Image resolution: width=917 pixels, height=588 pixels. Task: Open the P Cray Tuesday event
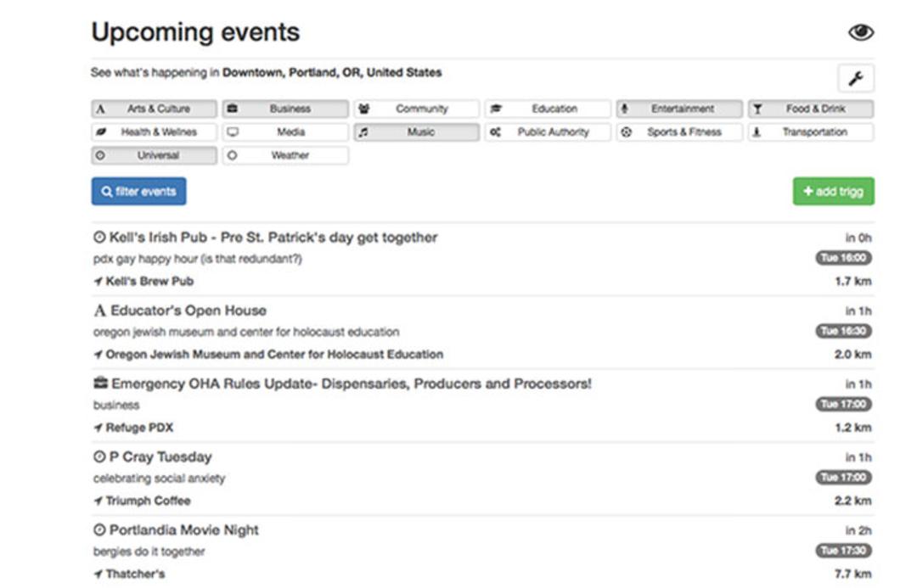[x=160, y=457]
